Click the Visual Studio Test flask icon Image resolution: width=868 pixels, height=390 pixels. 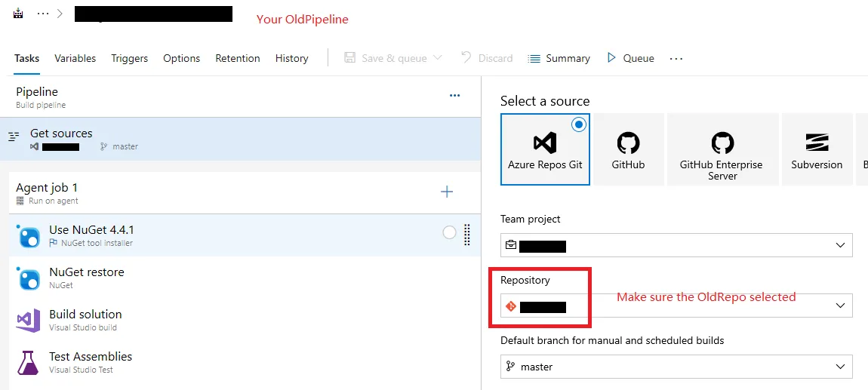coord(28,362)
